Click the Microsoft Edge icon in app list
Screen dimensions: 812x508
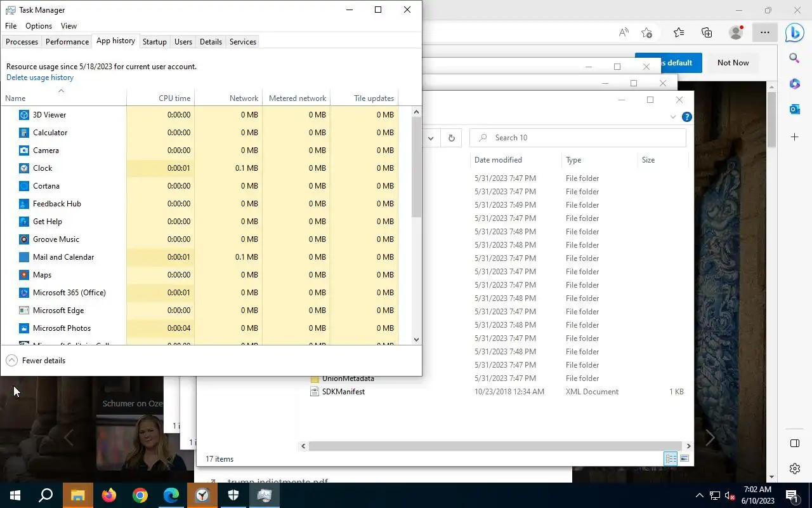pyautogui.click(x=24, y=311)
